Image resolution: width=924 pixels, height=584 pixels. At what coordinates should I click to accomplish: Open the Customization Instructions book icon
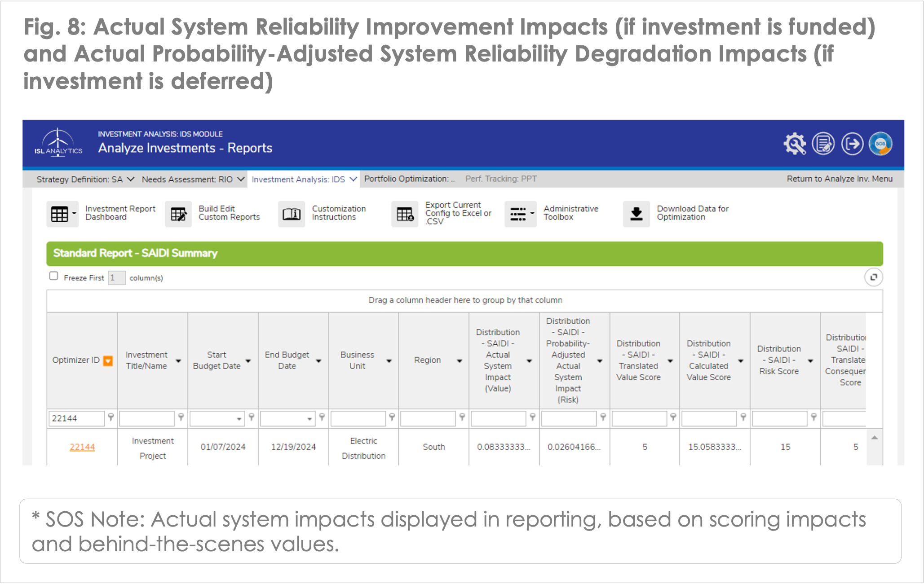[x=292, y=214]
